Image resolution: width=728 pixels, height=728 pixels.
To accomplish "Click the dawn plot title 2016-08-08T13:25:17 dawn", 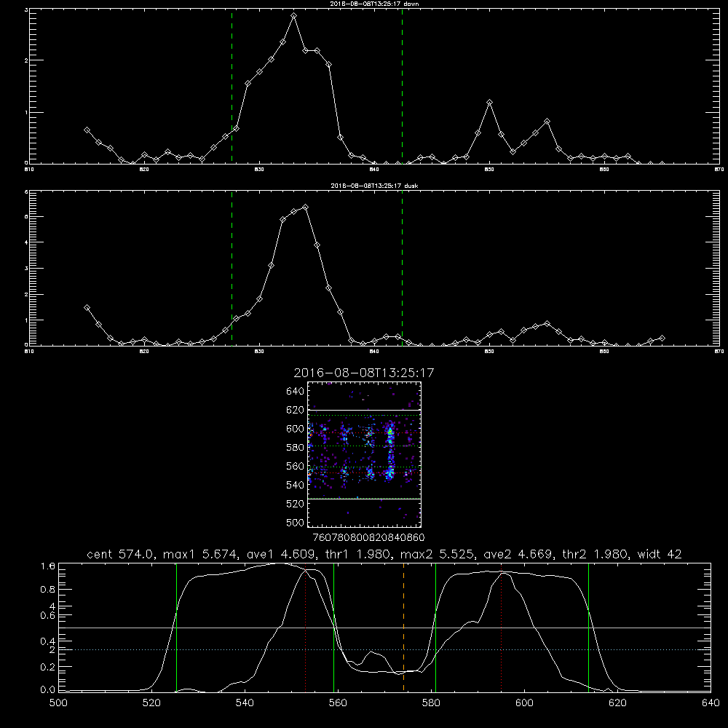I will (374, 4).
